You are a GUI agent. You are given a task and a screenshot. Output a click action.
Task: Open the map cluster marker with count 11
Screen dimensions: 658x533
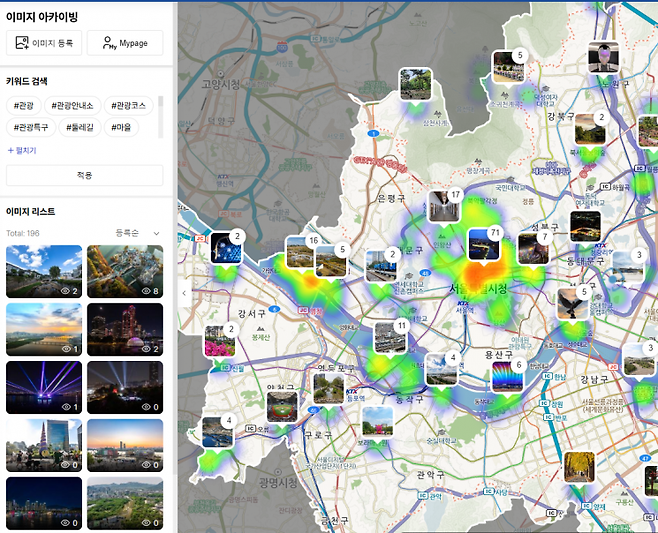(390, 337)
